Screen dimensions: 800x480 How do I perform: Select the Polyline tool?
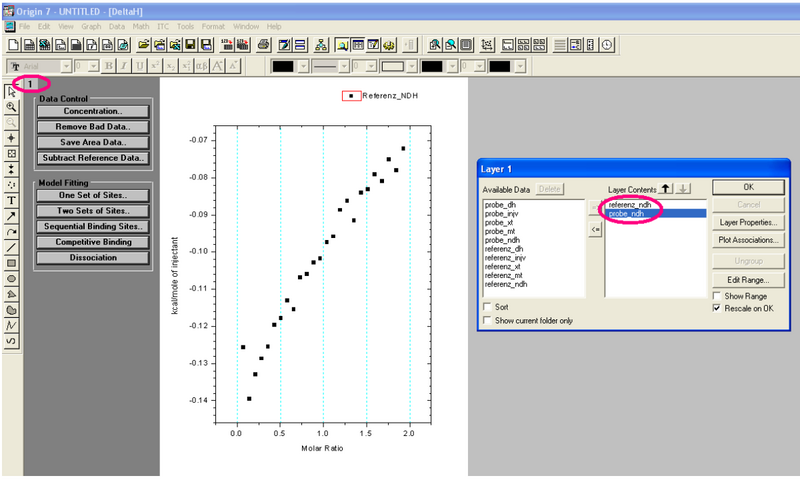[x=11, y=325]
